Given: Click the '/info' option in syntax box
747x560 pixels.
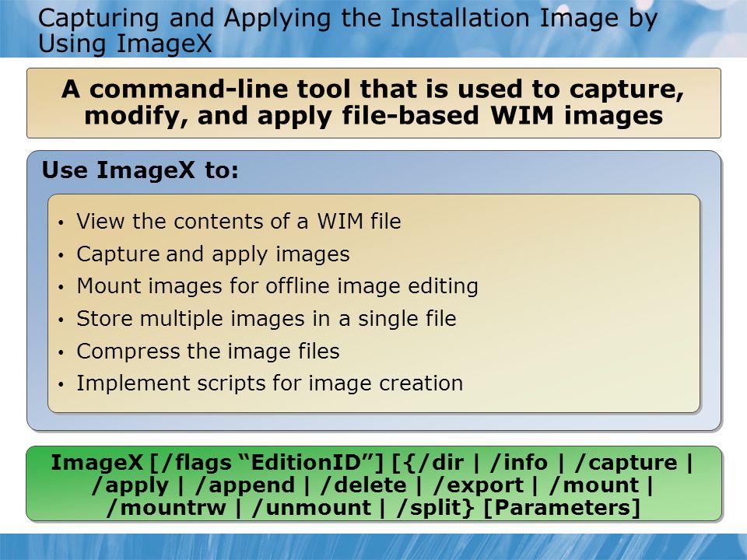Looking at the screenshot, I should tap(518, 463).
